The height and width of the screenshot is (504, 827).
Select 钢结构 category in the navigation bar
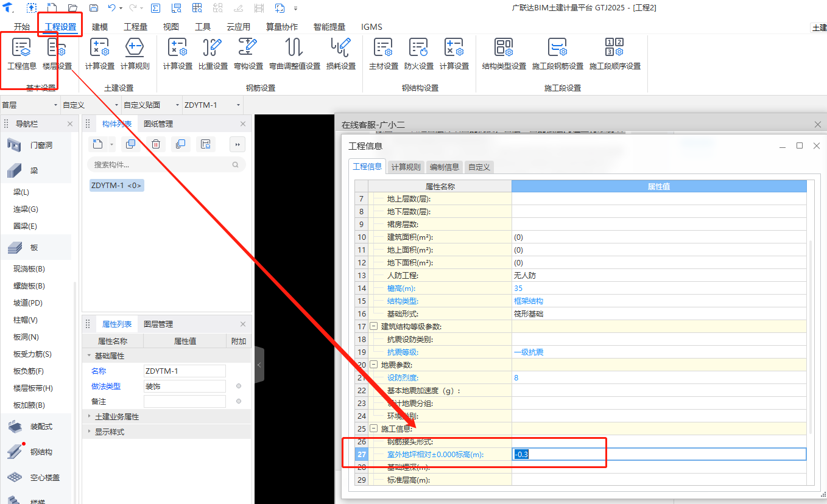pos(35,452)
